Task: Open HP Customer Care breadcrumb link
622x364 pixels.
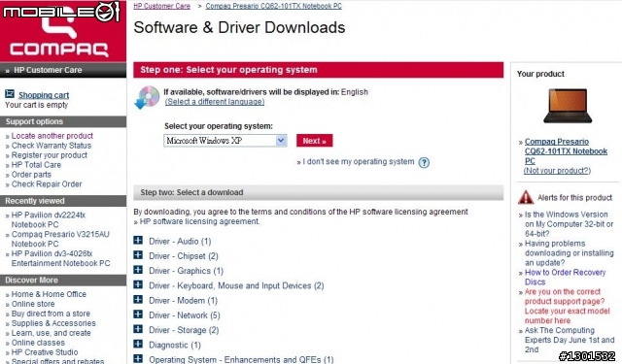Action: coord(162,6)
